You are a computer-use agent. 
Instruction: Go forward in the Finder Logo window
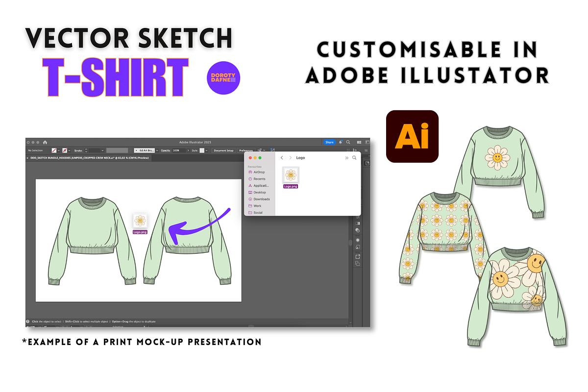(x=291, y=158)
